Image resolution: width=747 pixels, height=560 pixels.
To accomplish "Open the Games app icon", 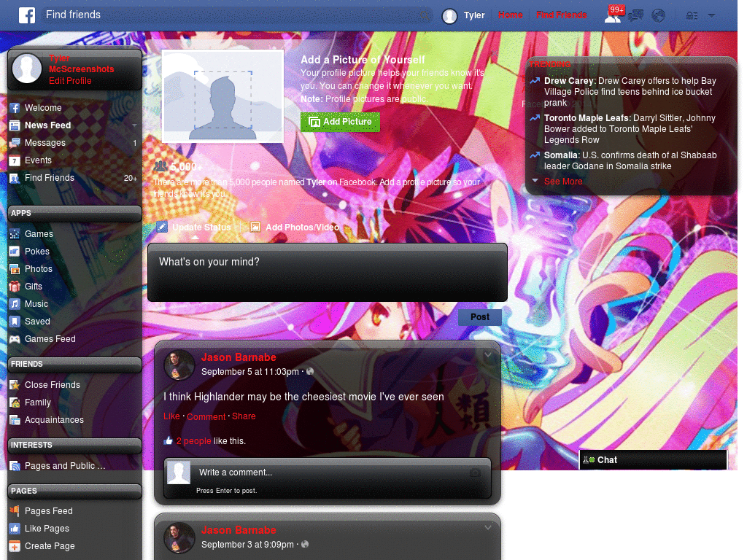I will pyautogui.click(x=15, y=234).
